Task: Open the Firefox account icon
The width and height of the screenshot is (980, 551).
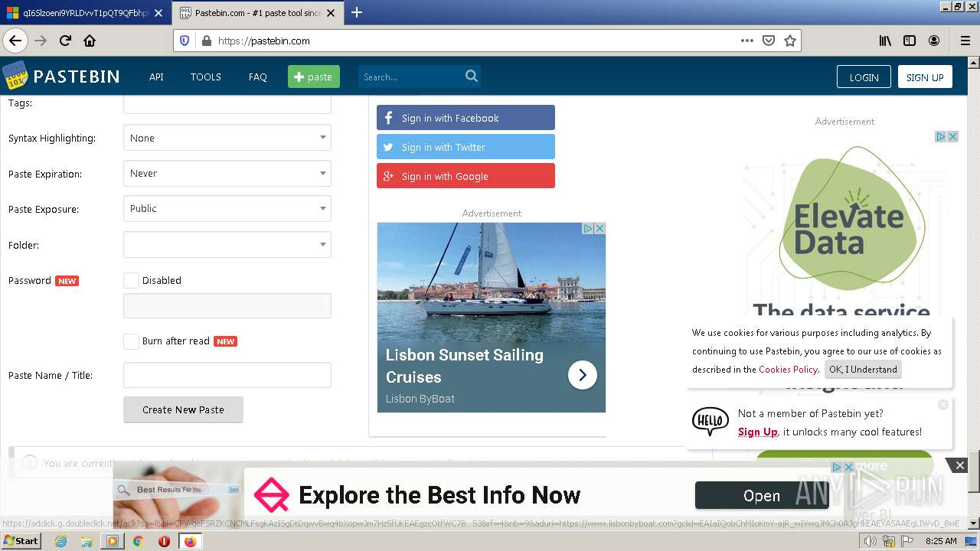Action: coord(934,41)
